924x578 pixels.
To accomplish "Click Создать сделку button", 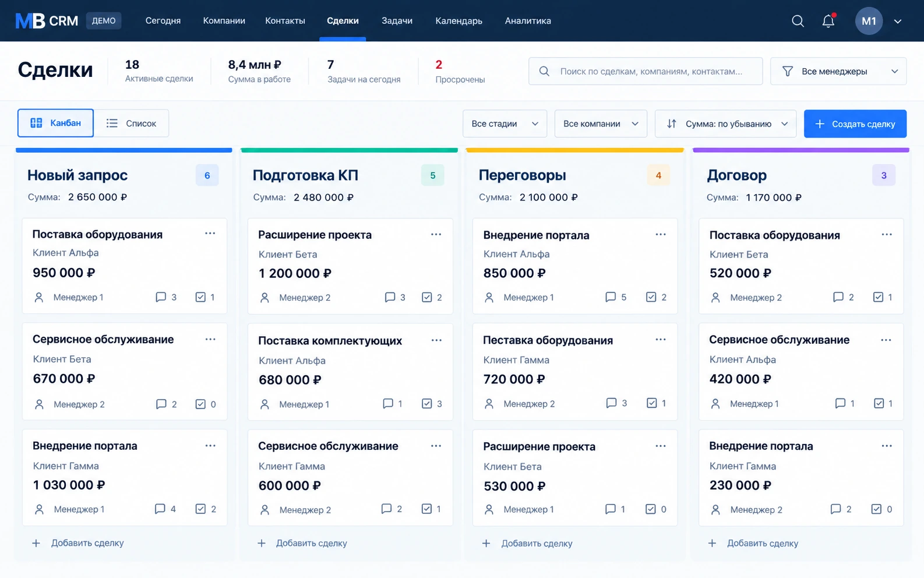I will click(x=855, y=124).
